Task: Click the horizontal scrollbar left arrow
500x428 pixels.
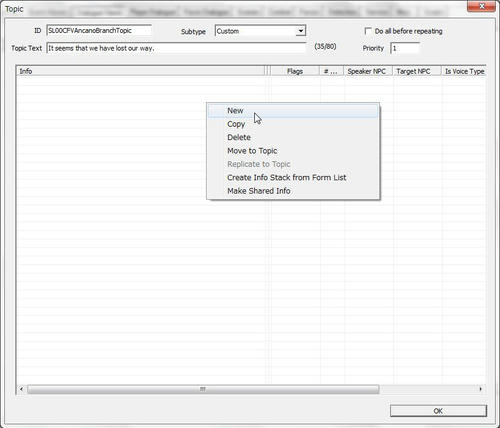Action: (x=22, y=389)
